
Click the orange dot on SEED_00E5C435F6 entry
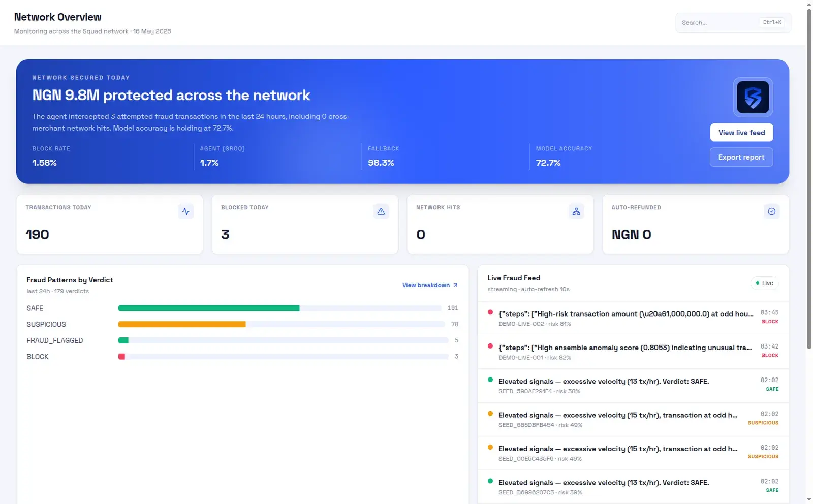[x=490, y=447]
